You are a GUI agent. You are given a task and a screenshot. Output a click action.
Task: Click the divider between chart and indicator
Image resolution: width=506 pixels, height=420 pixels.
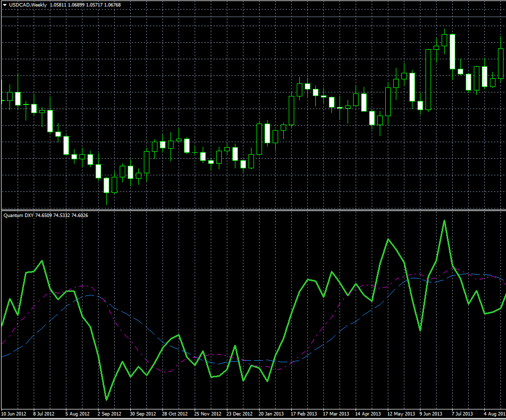tap(251, 209)
